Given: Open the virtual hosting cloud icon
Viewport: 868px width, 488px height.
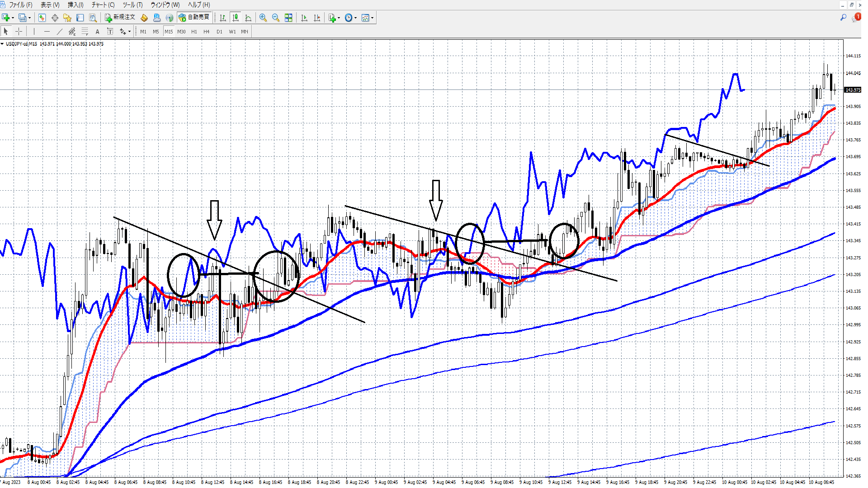Looking at the screenshot, I should tap(157, 18).
